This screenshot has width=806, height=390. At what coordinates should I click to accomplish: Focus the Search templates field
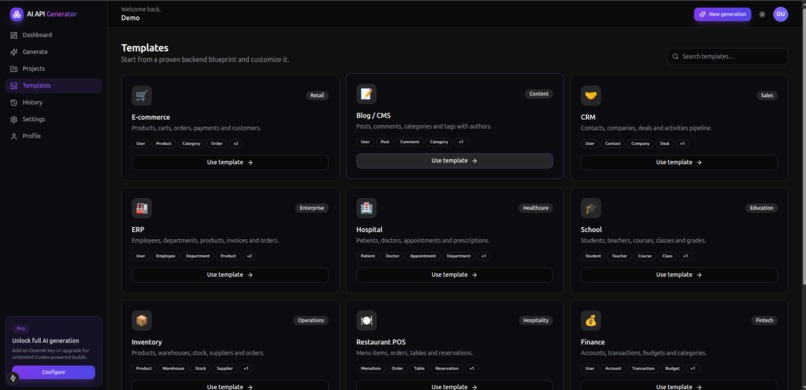point(727,57)
